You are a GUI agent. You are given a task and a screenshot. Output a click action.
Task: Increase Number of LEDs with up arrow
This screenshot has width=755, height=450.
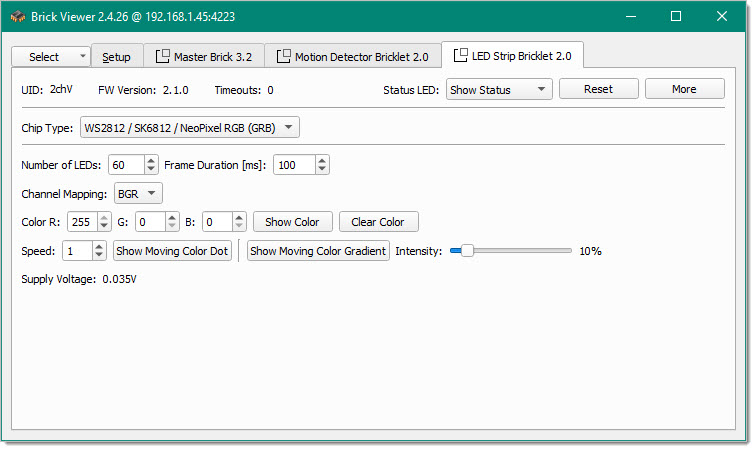pyautogui.click(x=151, y=160)
